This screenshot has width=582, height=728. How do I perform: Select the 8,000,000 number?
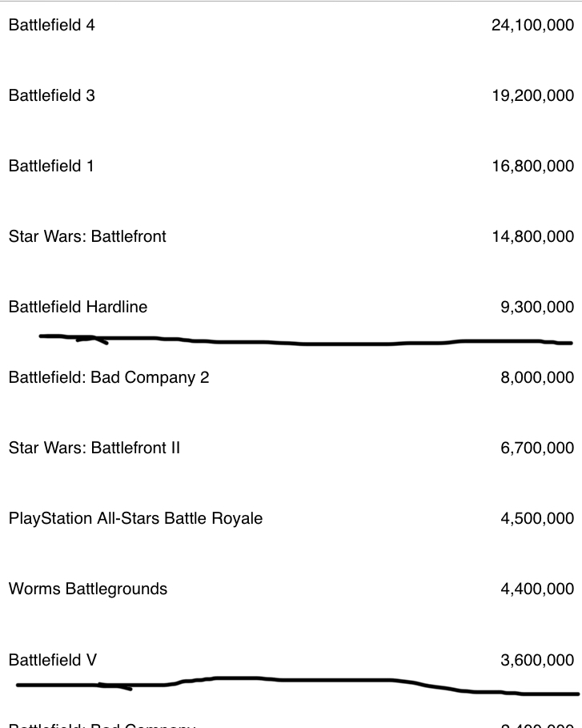tap(537, 377)
